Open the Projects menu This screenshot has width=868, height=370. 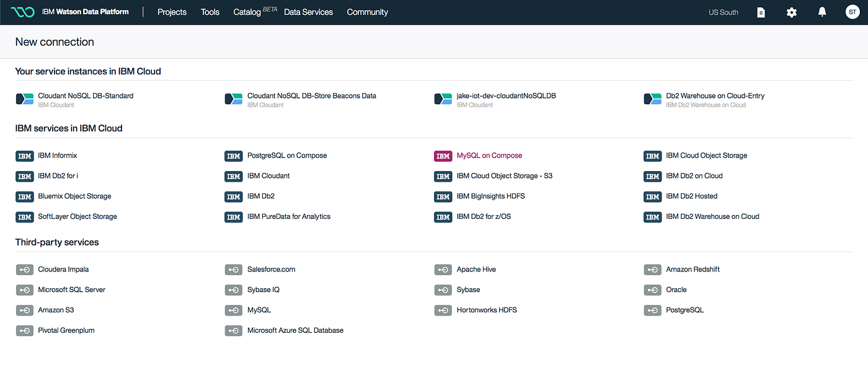(172, 12)
